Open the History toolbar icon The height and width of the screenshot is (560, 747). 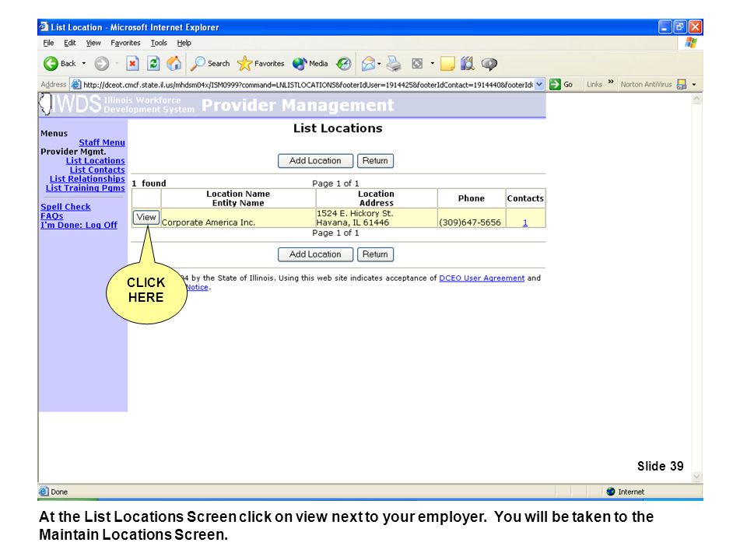coord(344,63)
